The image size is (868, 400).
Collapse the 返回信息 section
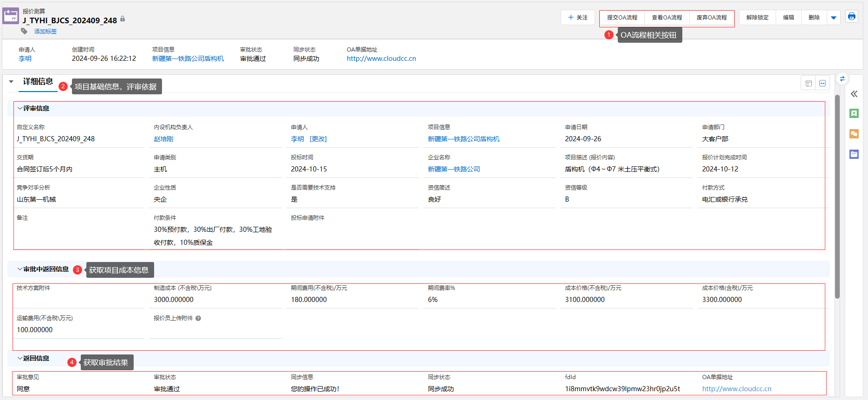click(20, 358)
